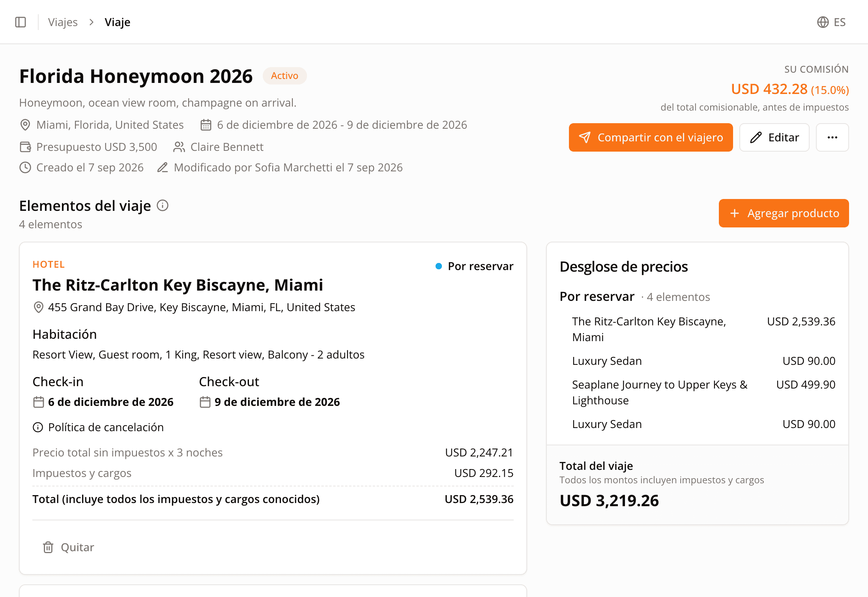Click the info icon beside Elementos del viaje

163,205
